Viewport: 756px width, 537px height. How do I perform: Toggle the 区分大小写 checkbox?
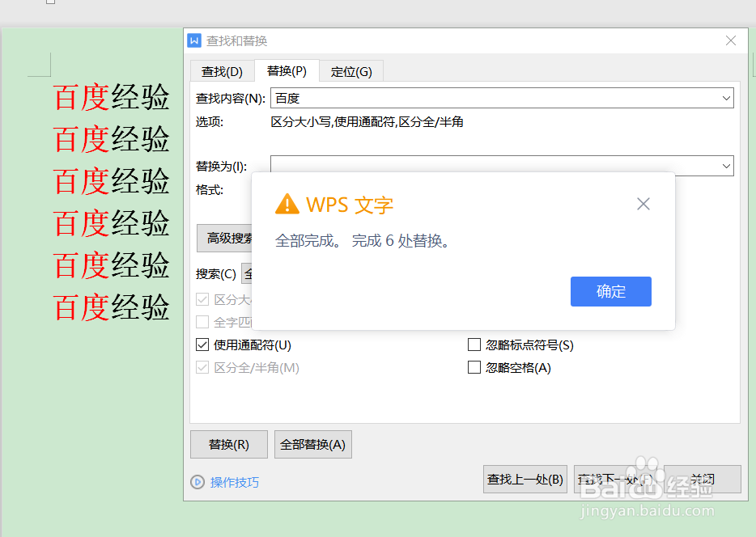pyautogui.click(x=202, y=299)
